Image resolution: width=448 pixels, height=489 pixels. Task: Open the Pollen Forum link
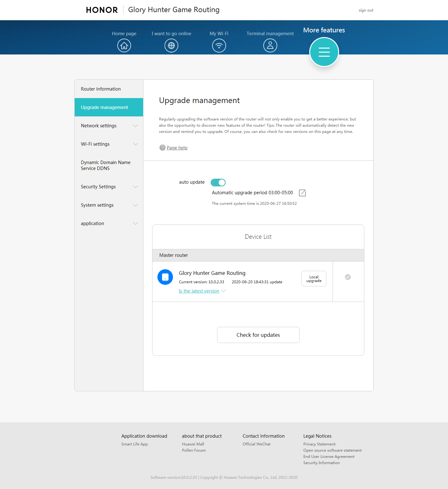coord(194,450)
